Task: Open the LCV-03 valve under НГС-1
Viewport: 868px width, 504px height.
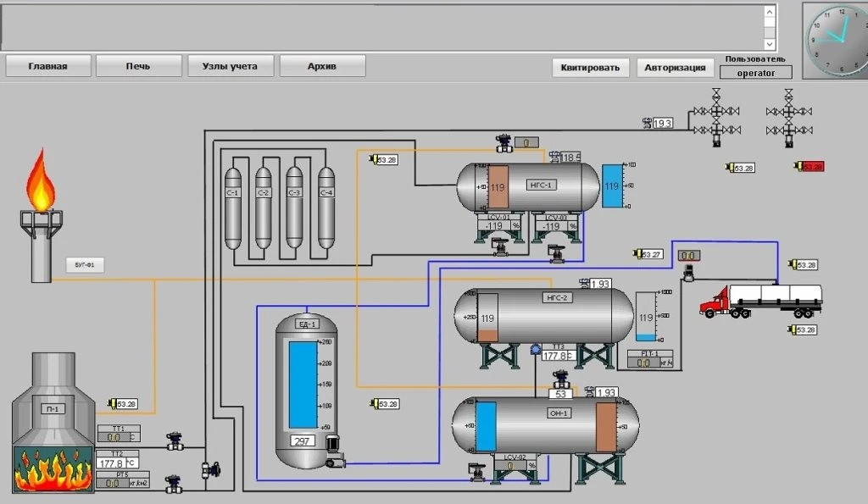Action: pos(557,252)
